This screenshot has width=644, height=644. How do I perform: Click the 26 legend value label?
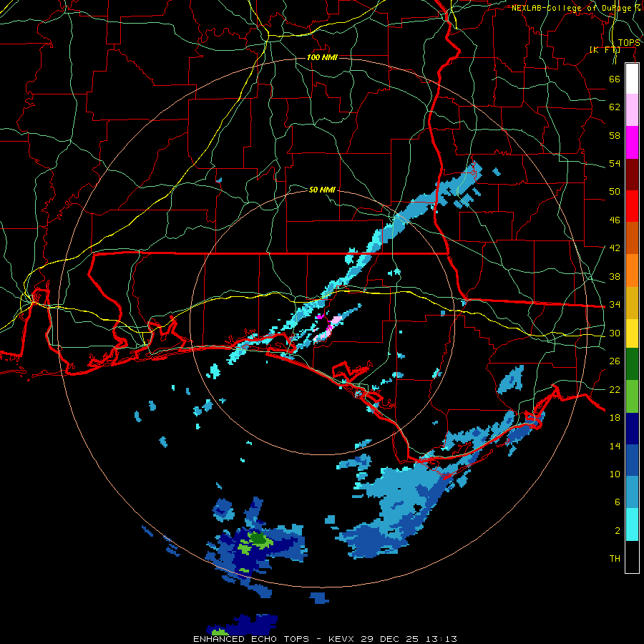[615, 361]
